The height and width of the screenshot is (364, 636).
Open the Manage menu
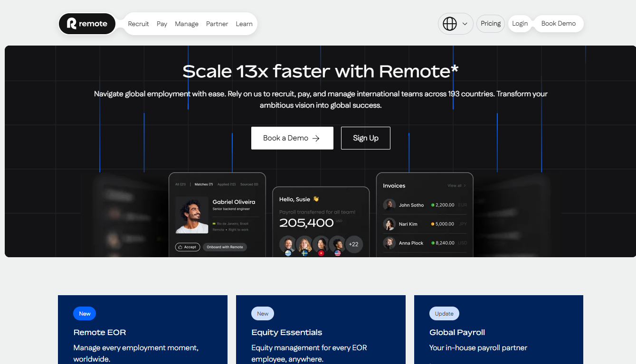tap(187, 24)
